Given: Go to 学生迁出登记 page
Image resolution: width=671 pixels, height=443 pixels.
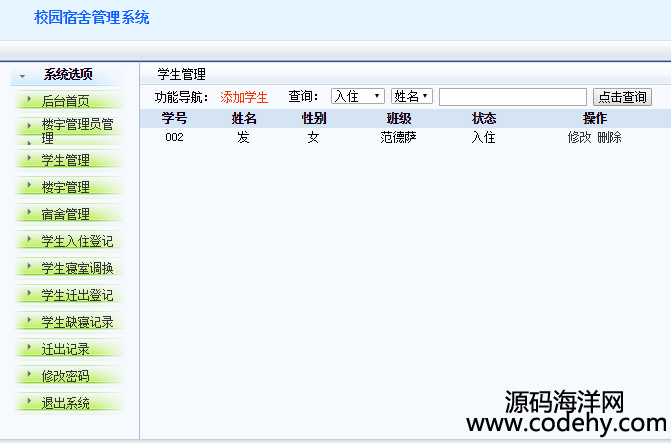Looking at the screenshot, I should 77,295.
